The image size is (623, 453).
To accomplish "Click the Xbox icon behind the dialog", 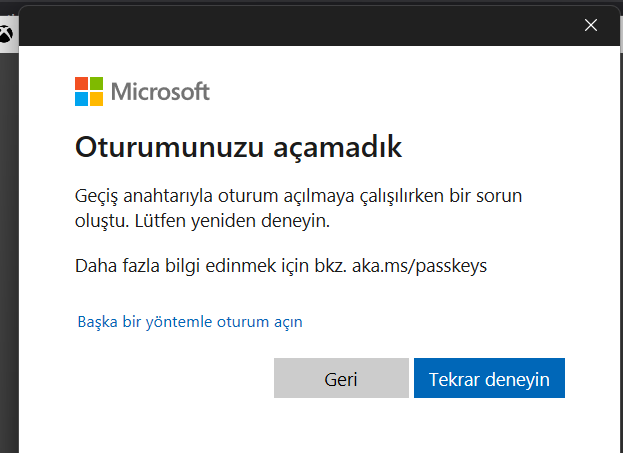I will 6,34.
